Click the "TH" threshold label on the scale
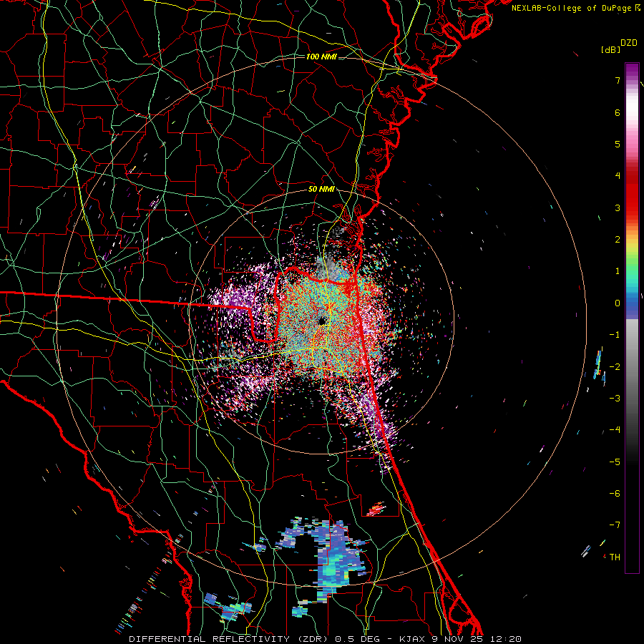 [615, 557]
